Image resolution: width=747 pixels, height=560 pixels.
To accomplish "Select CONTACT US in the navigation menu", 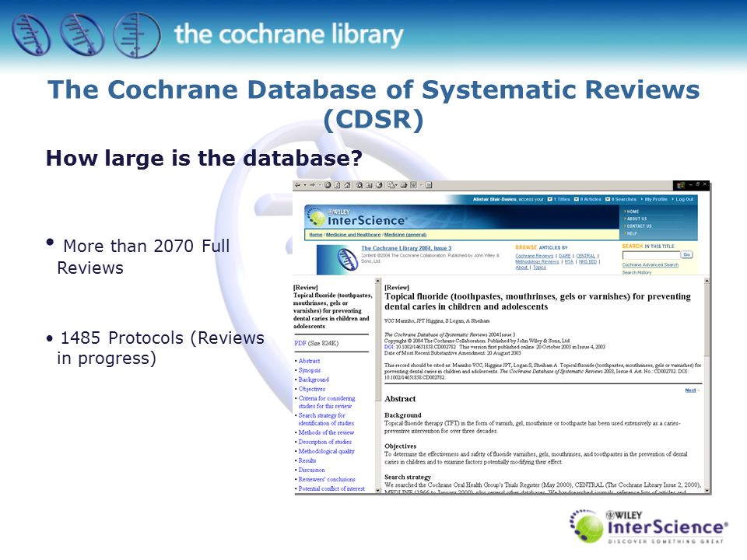I will point(639,226).
